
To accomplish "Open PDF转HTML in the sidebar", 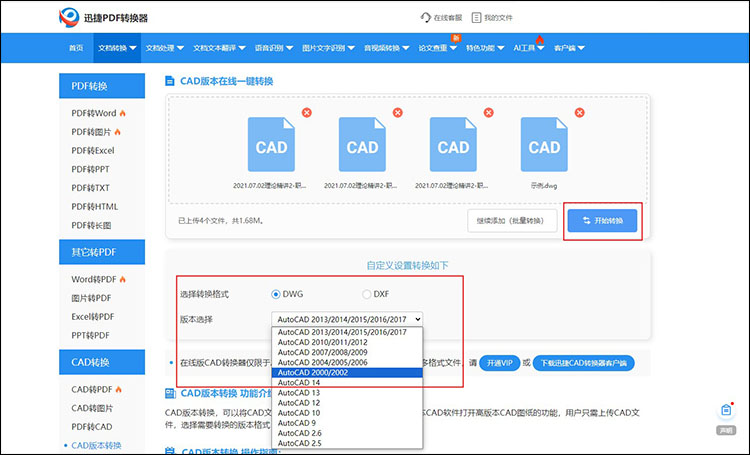I will pyautogui.click(x=94, y=207).
